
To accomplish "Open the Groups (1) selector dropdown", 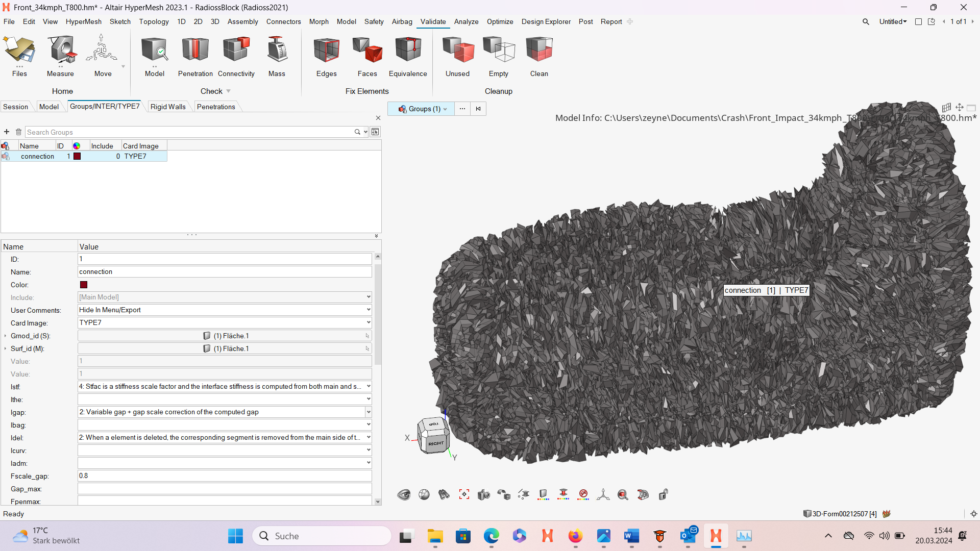I will point(422,109).
